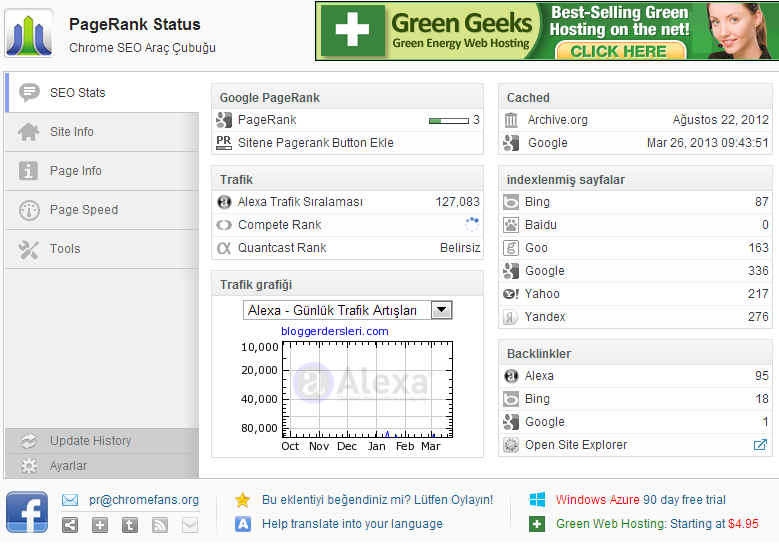This screenshot has width=779, height=550.
Task: Click Alexa Trafik Sıralaması value 127,083
Action: point(458,202)
